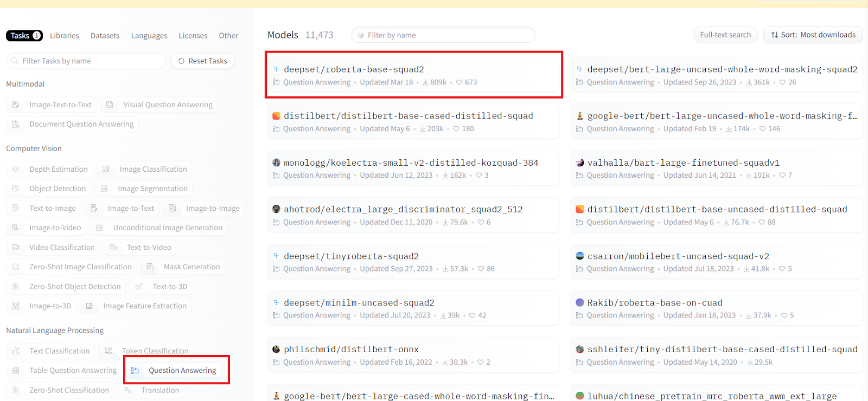Select the Unconditional Image Generation task filter
Viewport: 868px width, 401px height.
click(x=159, y=228)
